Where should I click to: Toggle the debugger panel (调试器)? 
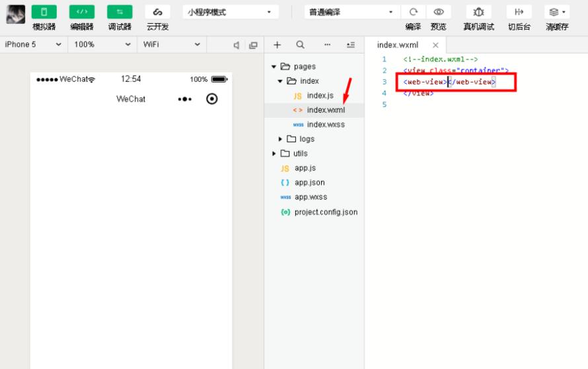pyautogui.click(x=120, y=13)
